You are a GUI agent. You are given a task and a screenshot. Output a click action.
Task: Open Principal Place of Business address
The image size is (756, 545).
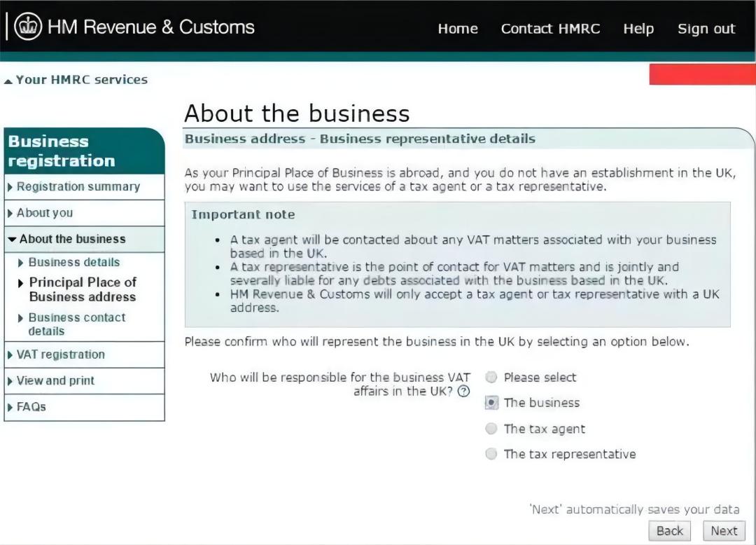click(x=82, y=289)
